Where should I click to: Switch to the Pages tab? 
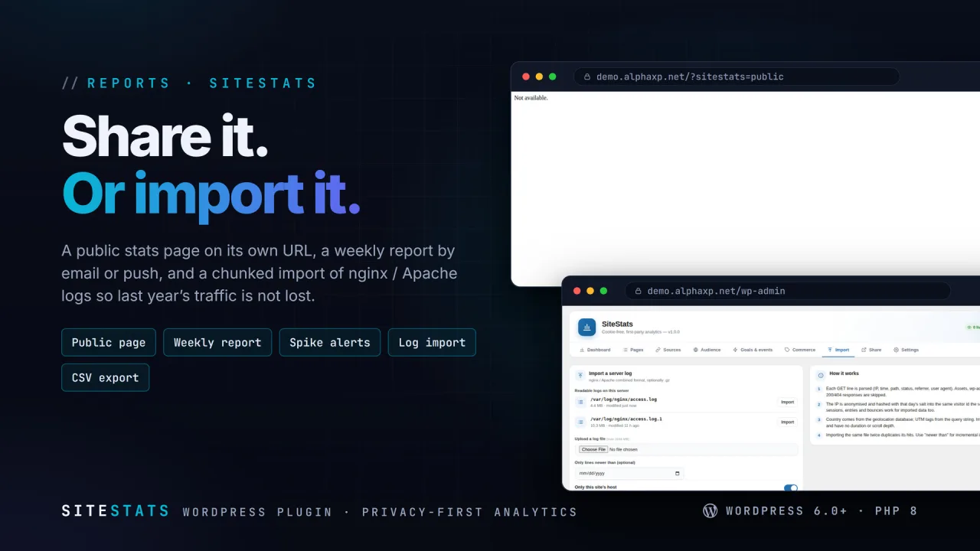click(633, 350)
